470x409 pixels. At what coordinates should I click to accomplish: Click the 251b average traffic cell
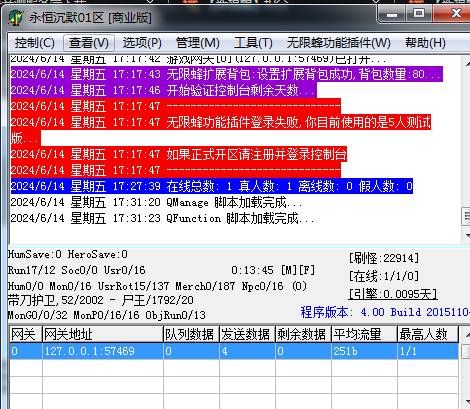[364, 351]
